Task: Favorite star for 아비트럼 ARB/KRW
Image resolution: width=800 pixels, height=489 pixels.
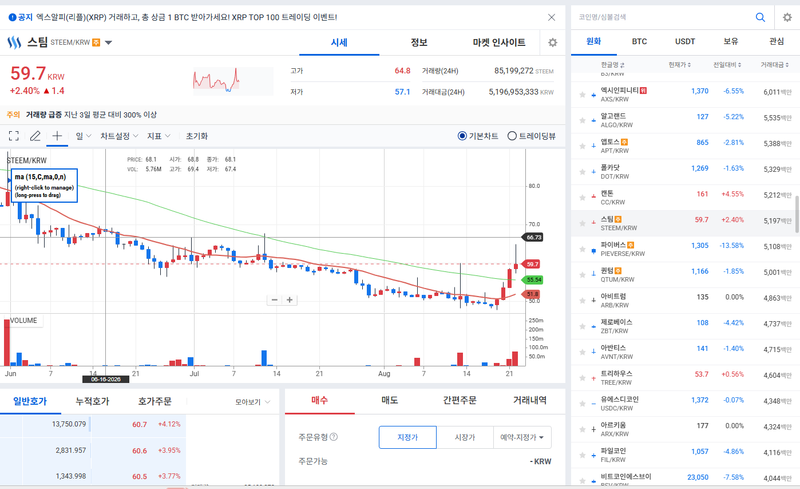Action: pyautogui.click(x=582, y=301)
